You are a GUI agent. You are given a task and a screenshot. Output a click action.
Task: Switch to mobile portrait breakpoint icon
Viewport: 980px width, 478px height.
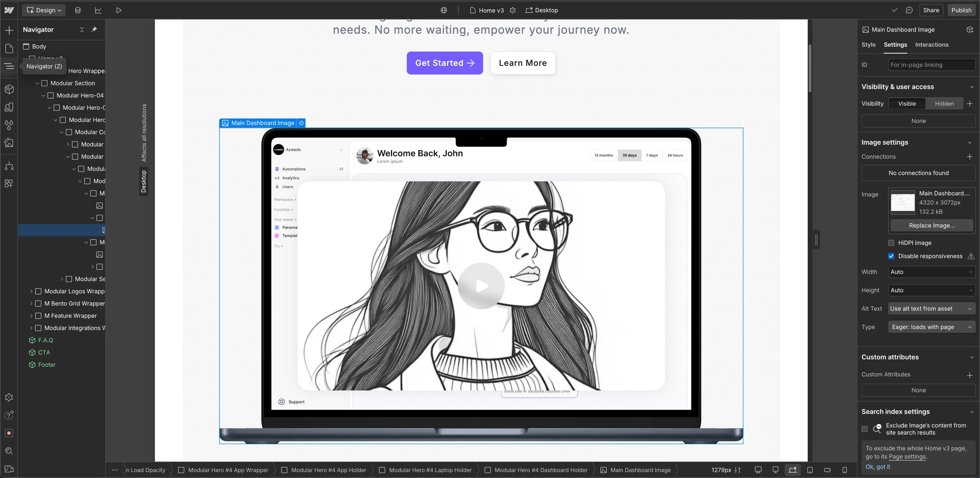tap(845, 470)
